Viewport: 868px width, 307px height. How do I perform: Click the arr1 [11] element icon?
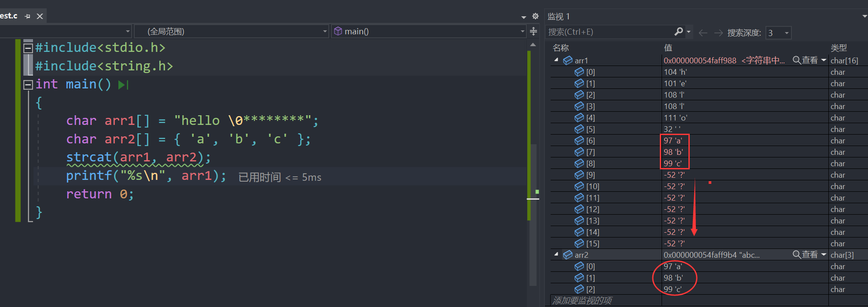pyautogui.click(x=579, y=197)
